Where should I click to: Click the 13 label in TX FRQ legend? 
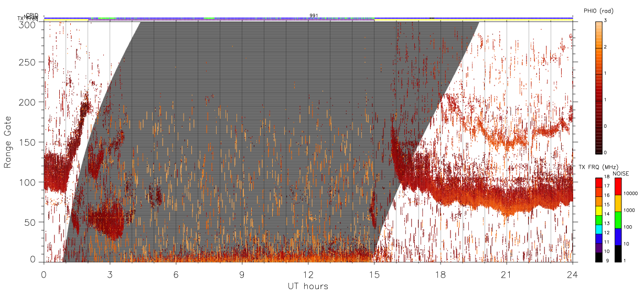pos(607,223)
